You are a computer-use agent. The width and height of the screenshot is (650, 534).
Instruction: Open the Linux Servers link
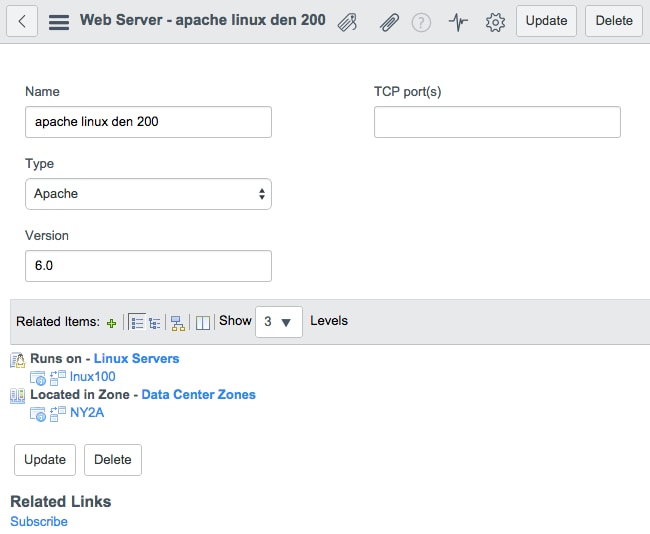point(136,359)
